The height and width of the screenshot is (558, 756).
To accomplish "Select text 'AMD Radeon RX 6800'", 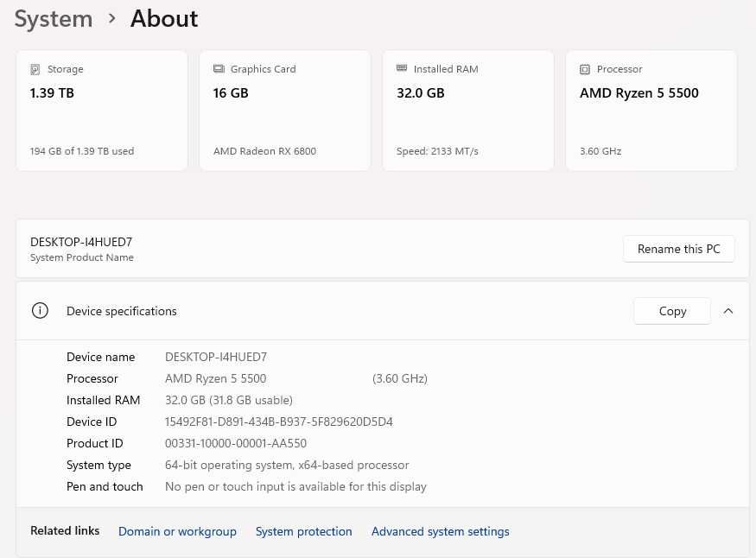I will [x=264, y=151].
